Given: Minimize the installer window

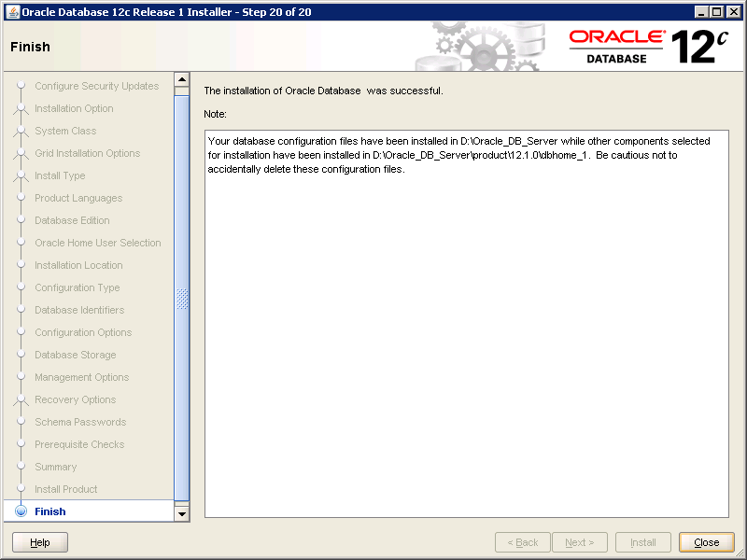Looking at the screenshot, I should 701,12.
